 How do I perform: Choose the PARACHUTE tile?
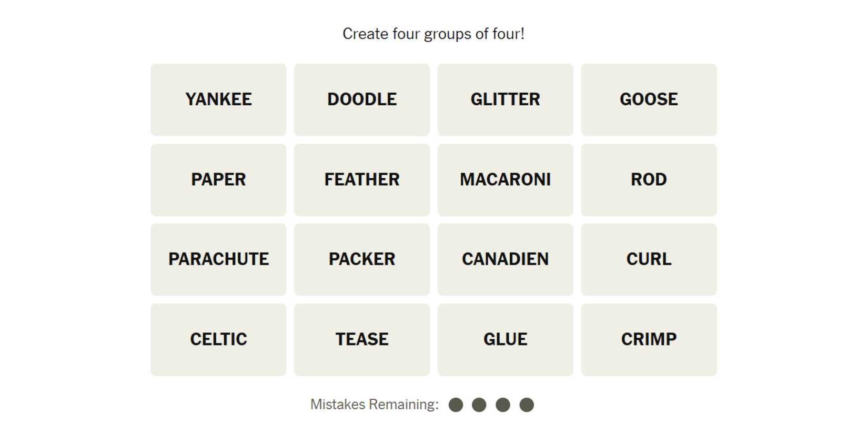[x=218, y=259]
